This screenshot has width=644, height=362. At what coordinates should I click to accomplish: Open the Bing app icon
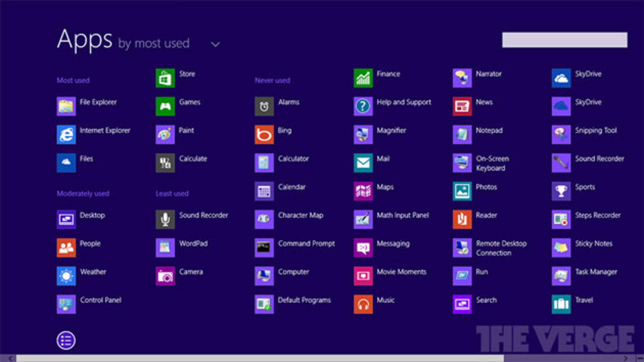pyautogui.click(x=264, y=135)
